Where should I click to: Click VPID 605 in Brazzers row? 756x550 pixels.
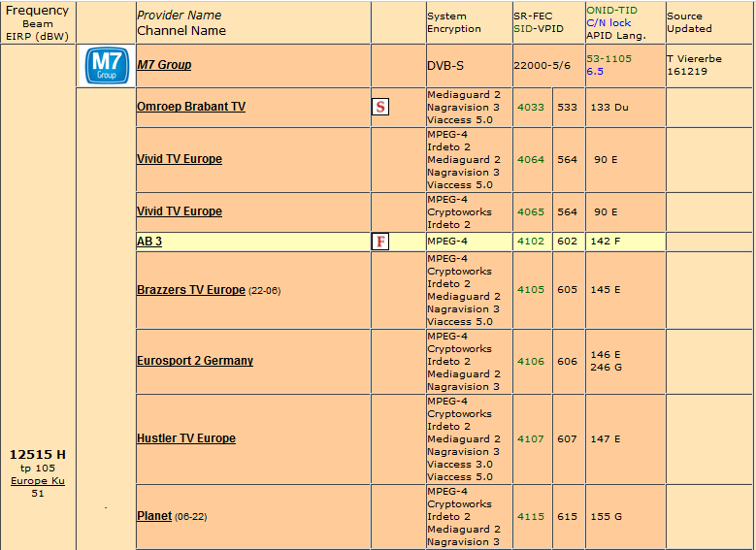point(567,290)
